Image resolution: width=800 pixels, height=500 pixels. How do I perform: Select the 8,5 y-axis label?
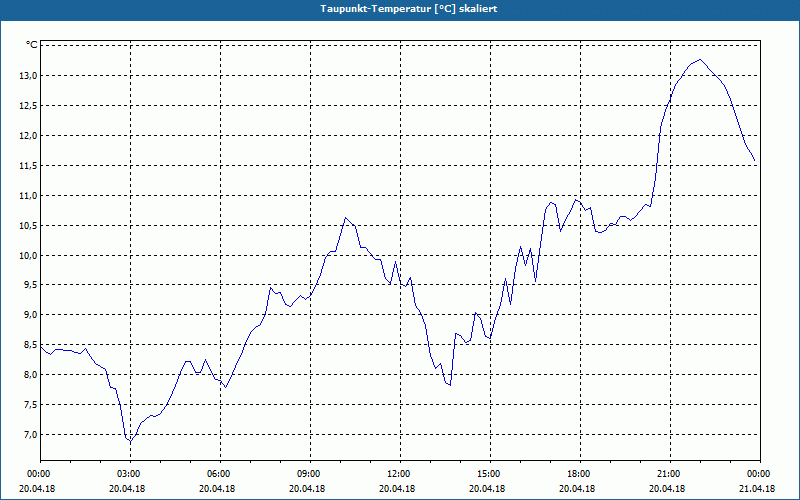(31, 345)
